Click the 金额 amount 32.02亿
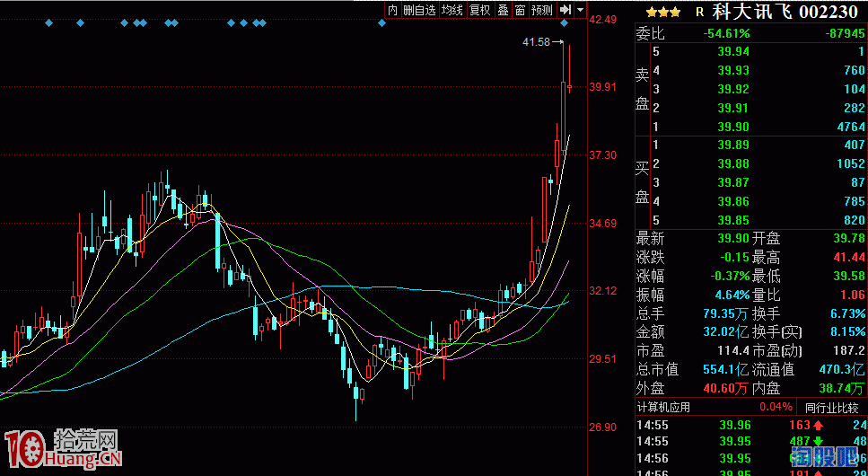Screen dimensions: 868x476 coord(726,332)
